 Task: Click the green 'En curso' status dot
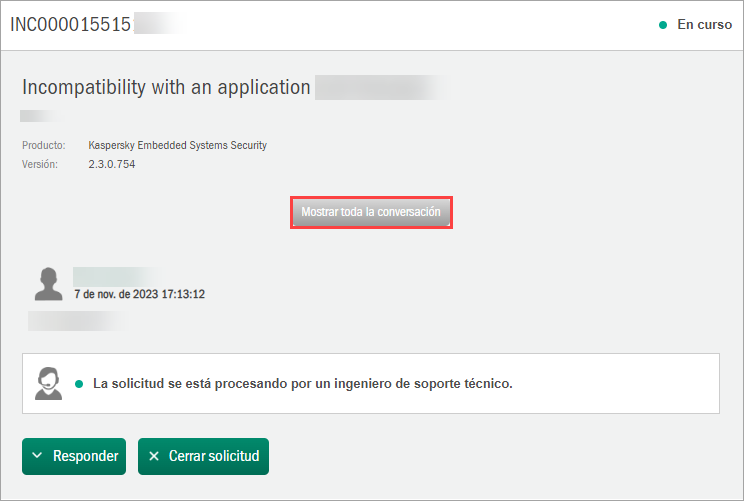pyautogui.click(x=663, y=25)
